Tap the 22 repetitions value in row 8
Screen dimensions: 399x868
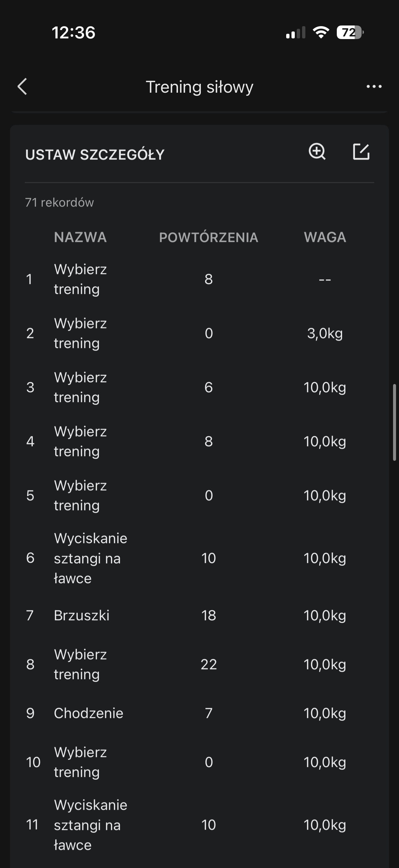coord(209,664)
